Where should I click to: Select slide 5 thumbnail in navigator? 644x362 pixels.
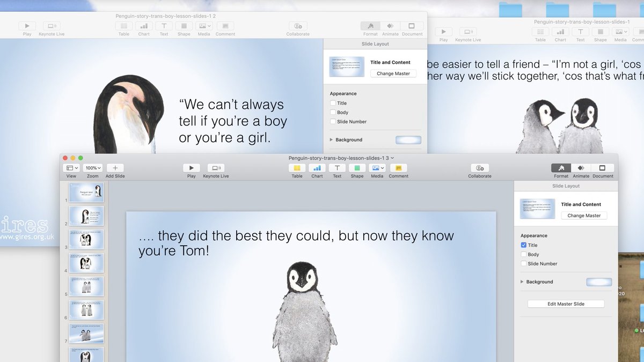click(x=86, y=286)
